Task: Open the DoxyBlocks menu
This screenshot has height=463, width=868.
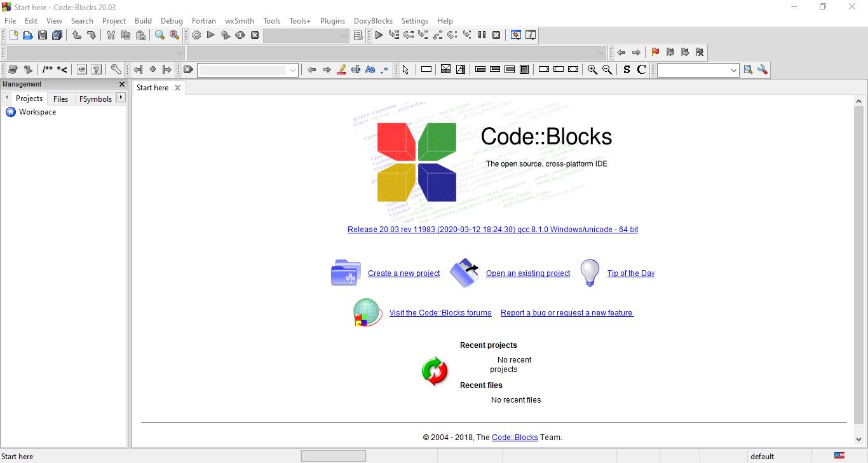Action: pos(373,21)
